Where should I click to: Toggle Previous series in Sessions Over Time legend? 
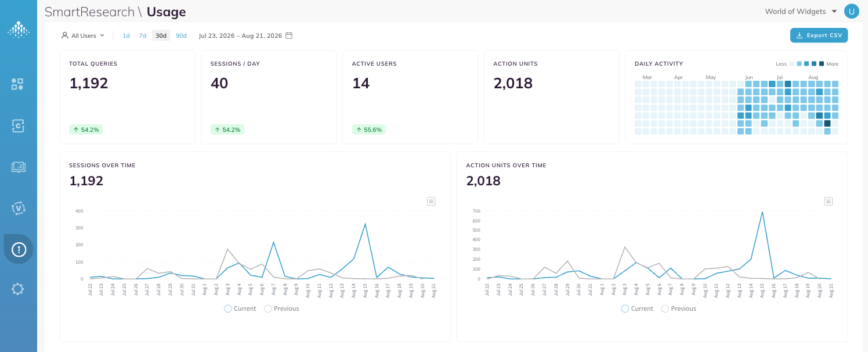coord(282,308)
